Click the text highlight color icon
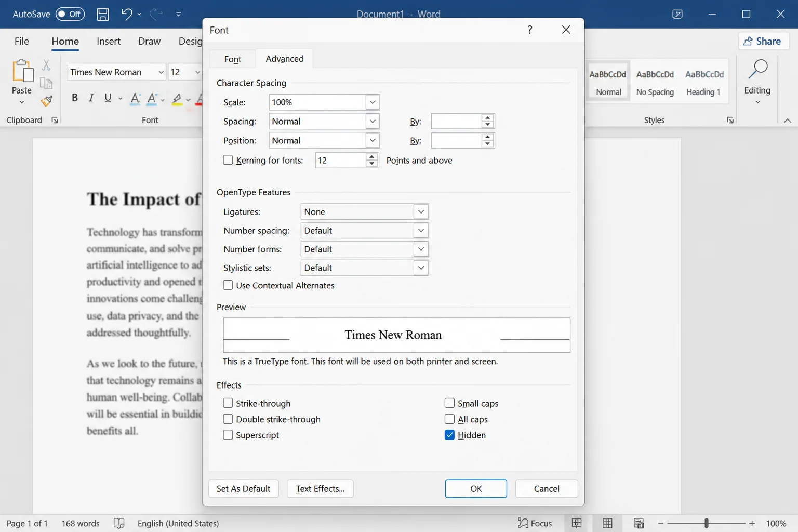Screen dimensions: 798x532 pos(177,99)
